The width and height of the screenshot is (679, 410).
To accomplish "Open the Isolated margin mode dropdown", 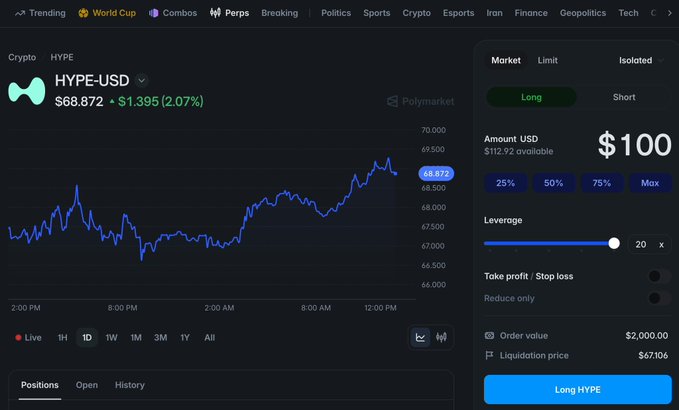I will tap(641, 61).
